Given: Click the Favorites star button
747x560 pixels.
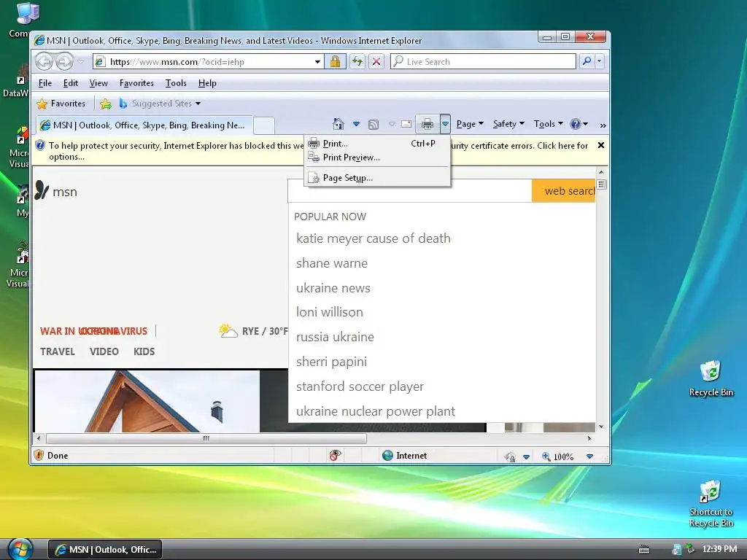Looking at the screenshot, I should [x=61, y=104].
